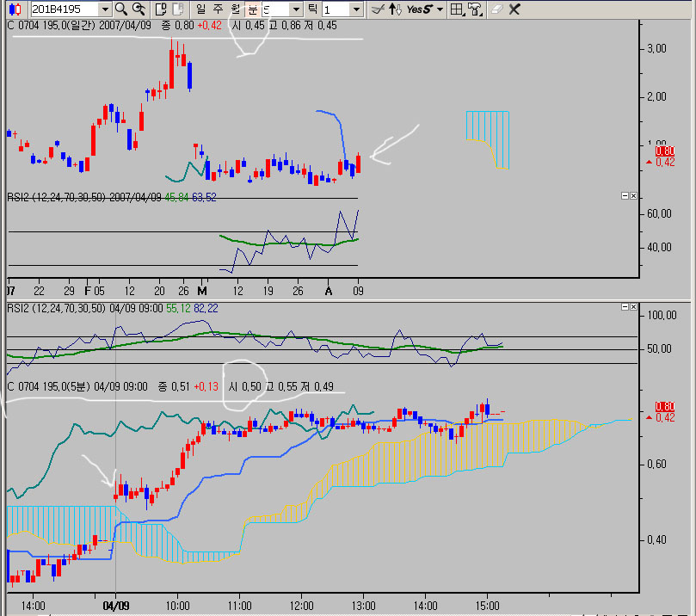The image size is (696, 616).
Task: Open the minute interval dropdown arrow
Action: [295, 9]
